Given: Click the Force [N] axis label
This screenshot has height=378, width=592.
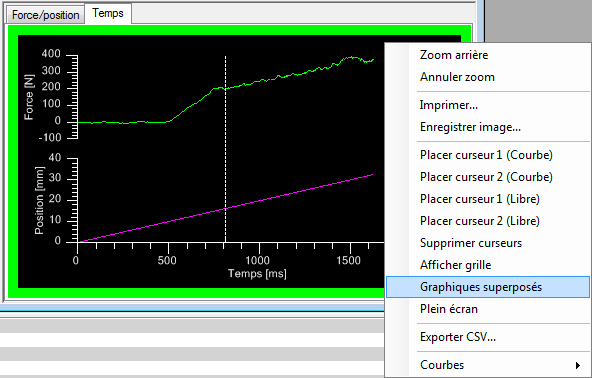Looking at the screenshot, I should pyautogui.click(x=29, y=97).
